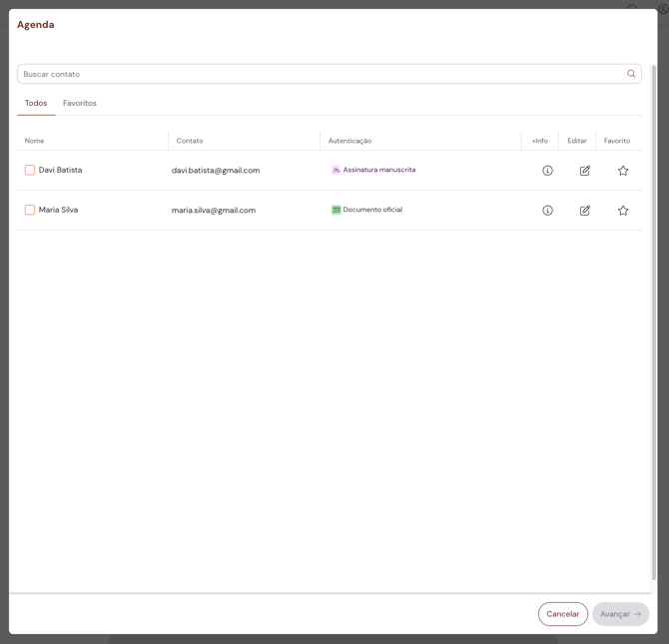Mark Davi Batista as favorite
669x644 pixels.
623,171
